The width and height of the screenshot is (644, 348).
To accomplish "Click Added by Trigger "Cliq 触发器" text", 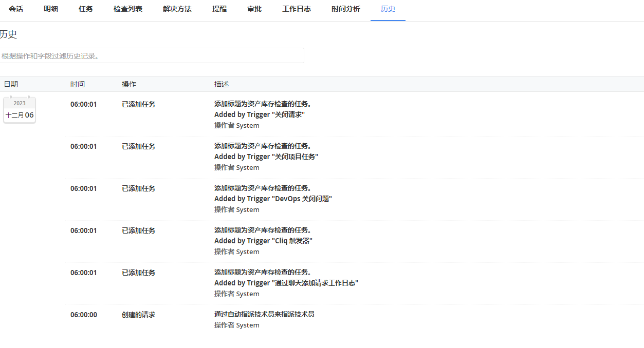I will (263, 241).
